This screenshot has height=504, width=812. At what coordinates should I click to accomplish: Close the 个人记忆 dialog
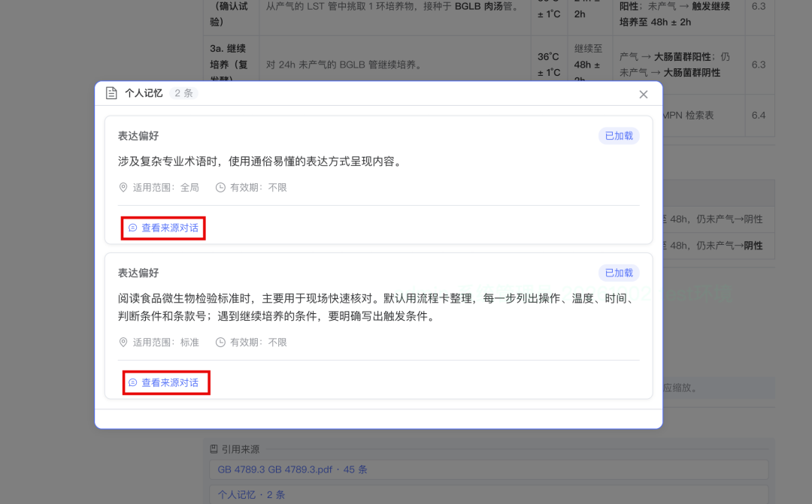[x=643, y=94]
